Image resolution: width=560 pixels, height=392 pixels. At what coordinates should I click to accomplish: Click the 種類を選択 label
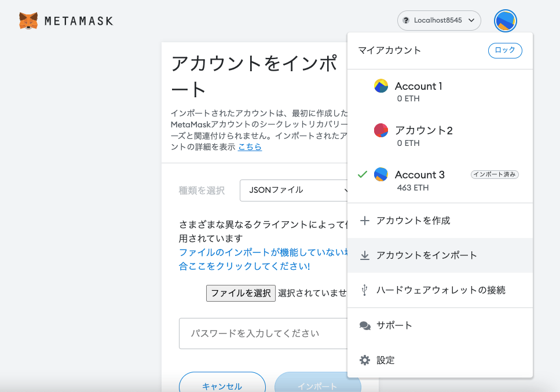(202, 190)
